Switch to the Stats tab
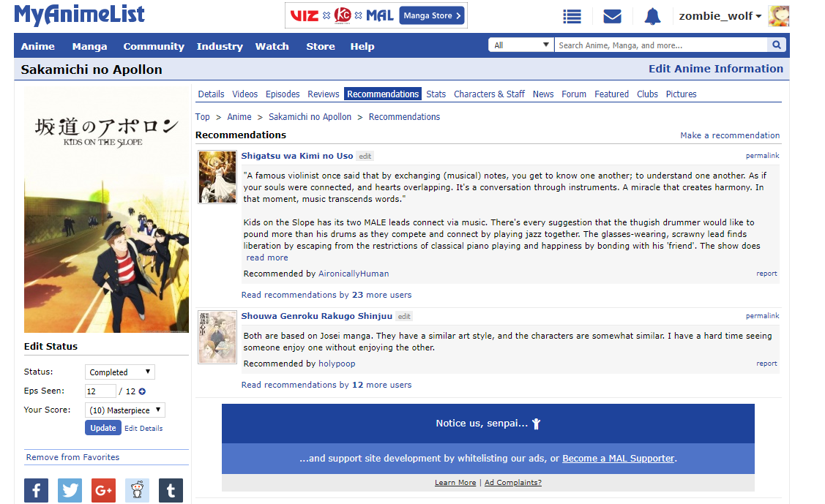 coord(436,94)
